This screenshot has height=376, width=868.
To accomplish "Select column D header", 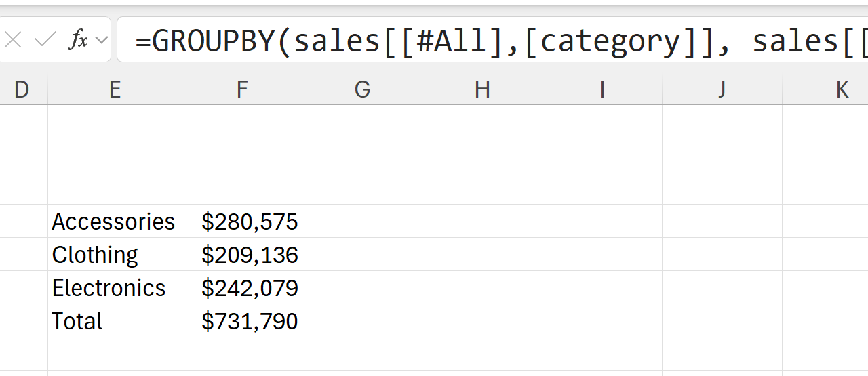I will [22, 89].
